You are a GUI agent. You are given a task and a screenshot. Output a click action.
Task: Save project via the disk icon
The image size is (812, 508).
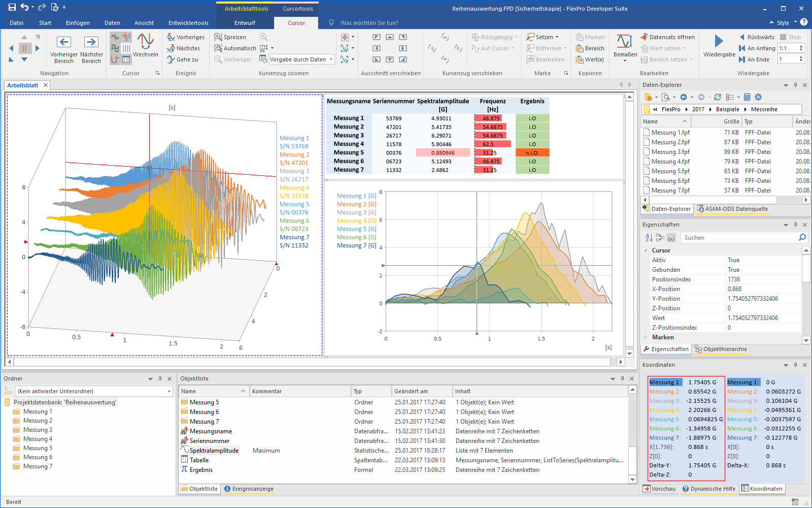12,7
